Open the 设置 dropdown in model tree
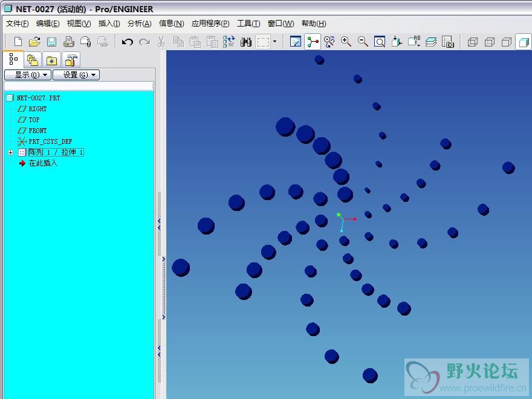The image size is (532, 399). [x=76, y=75]
